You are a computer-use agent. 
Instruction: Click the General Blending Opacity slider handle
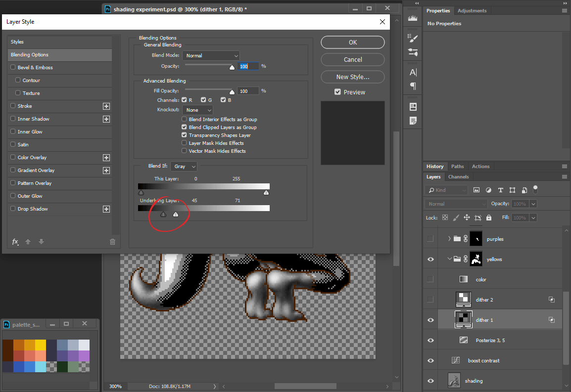click(x=232, y=68)
